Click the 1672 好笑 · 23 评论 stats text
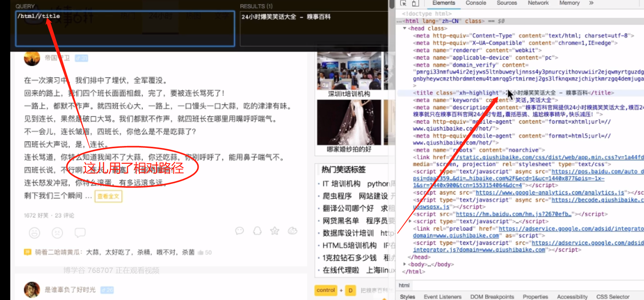Viewport: 644px width, 300px height. tap(49, 215)
